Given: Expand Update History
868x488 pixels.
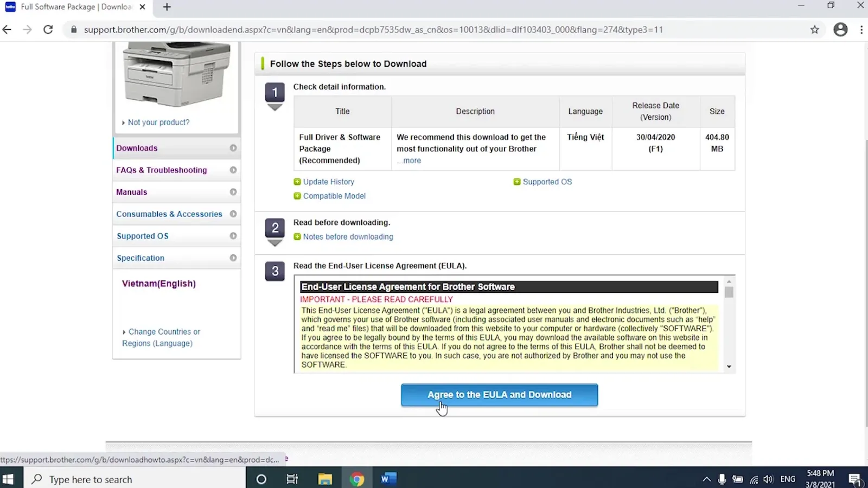Looking at the screenshot, I should [x=329, y=182].
